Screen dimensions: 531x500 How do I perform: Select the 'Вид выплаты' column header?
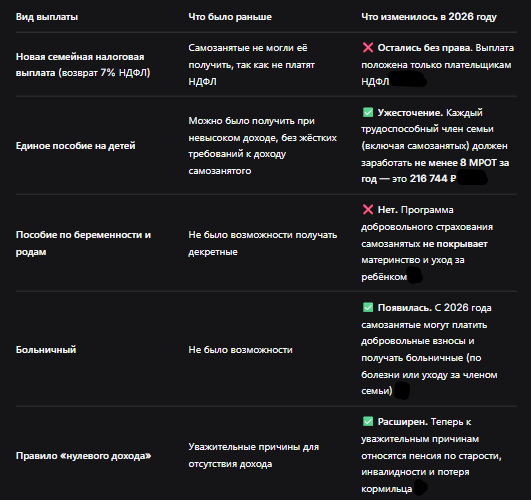tap(47, 17)
